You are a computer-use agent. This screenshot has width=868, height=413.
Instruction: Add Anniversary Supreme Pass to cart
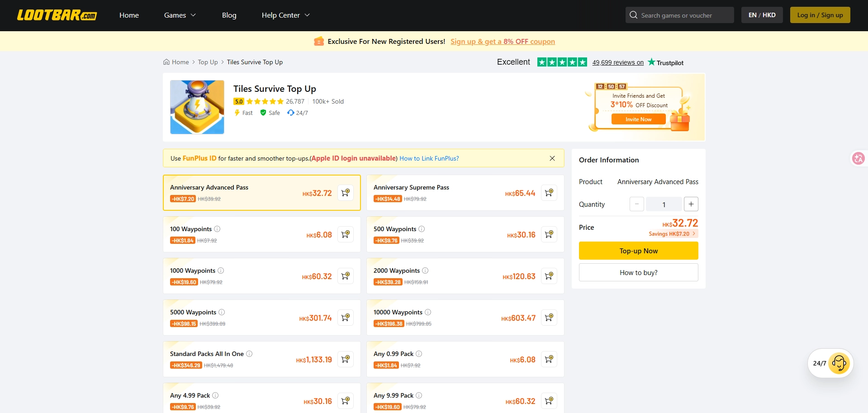(x=549, y=193)
